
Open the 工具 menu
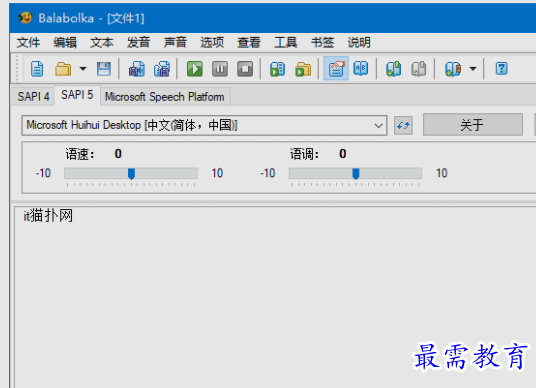285,42
